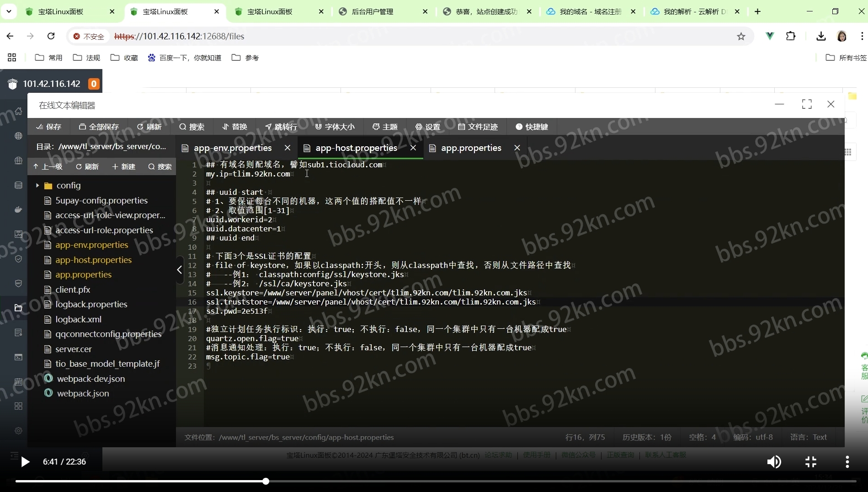
Task: Open logback.xml file
Action: 78,319
